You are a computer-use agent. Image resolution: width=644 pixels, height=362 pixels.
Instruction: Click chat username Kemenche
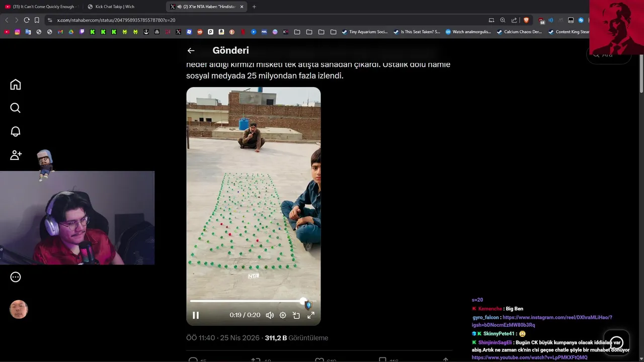tap(490, 309)
